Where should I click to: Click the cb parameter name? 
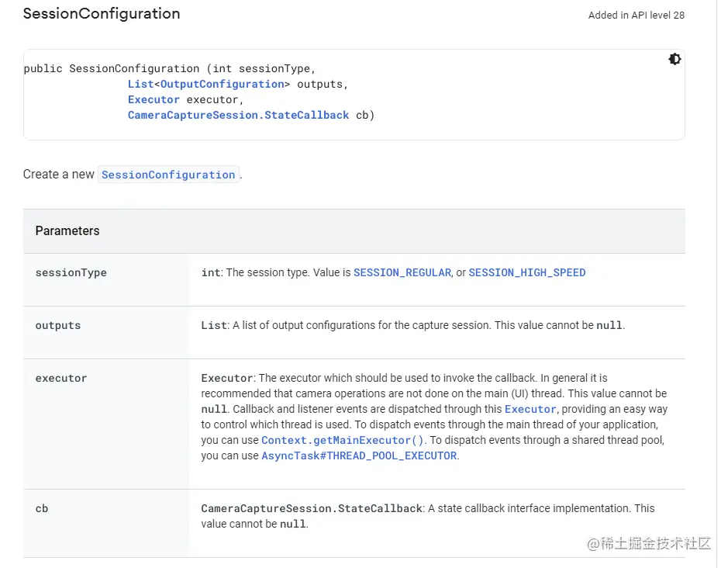click(x=42, y=508)
